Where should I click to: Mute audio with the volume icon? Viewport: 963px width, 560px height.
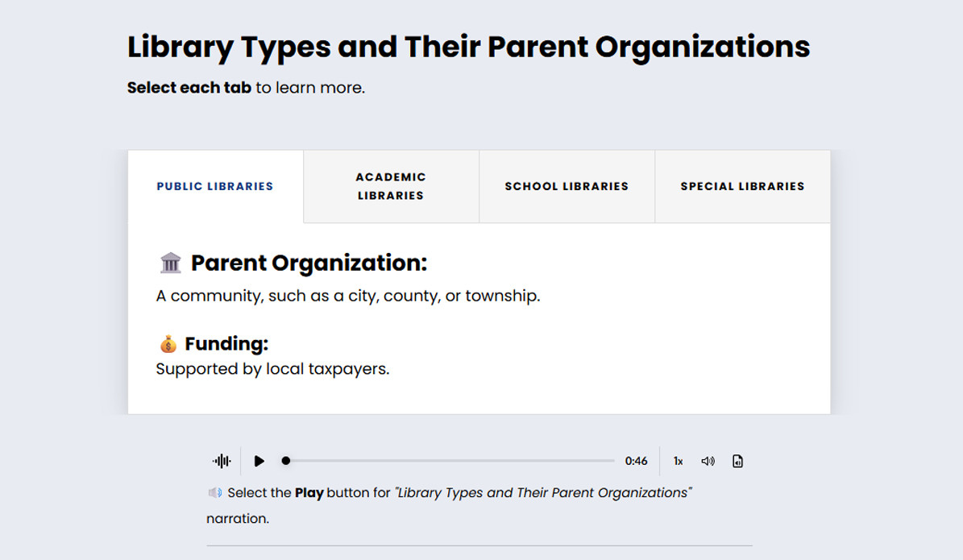pos(708,461)
